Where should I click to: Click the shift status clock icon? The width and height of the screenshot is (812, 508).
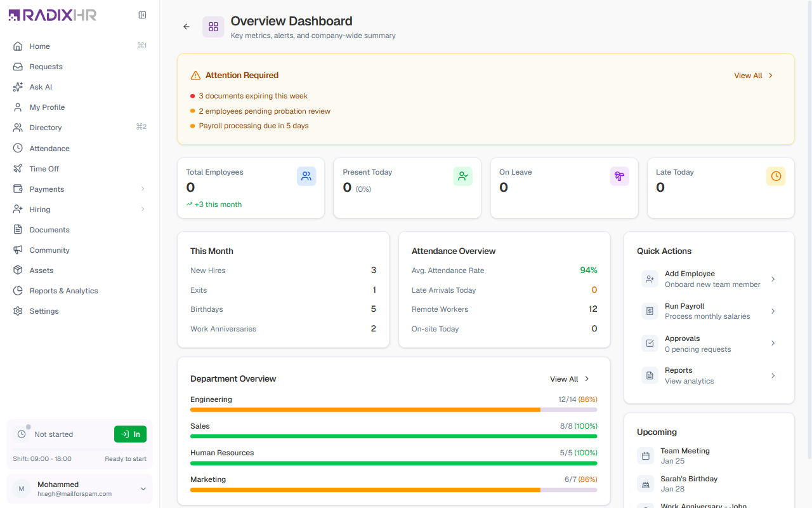point(22,434)
